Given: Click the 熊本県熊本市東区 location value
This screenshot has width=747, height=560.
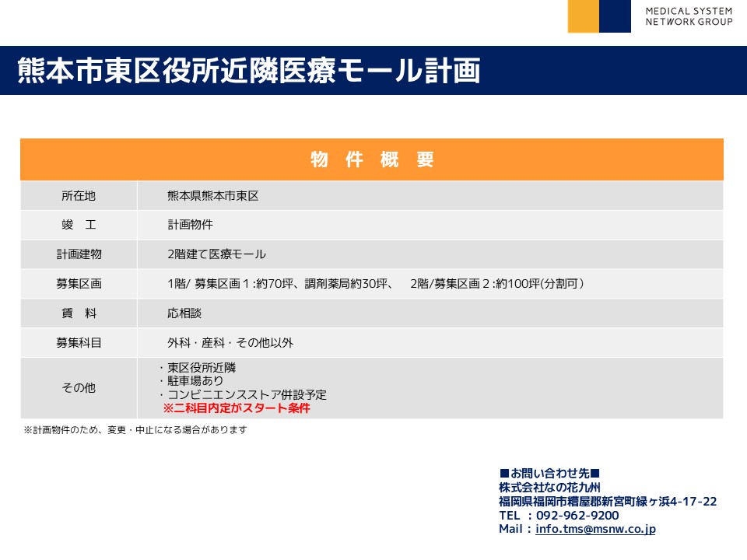Looking at the screenshot, I should coord(212,196).
